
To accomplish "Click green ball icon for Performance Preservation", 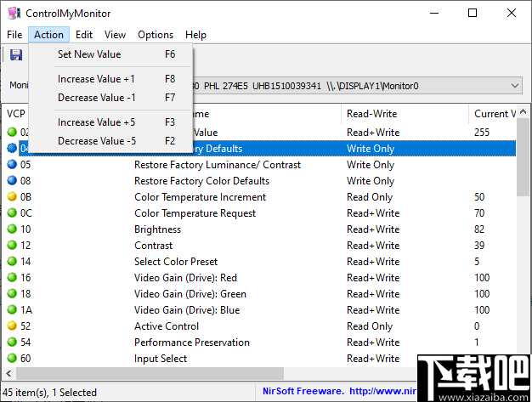I will tap(12, 342).
